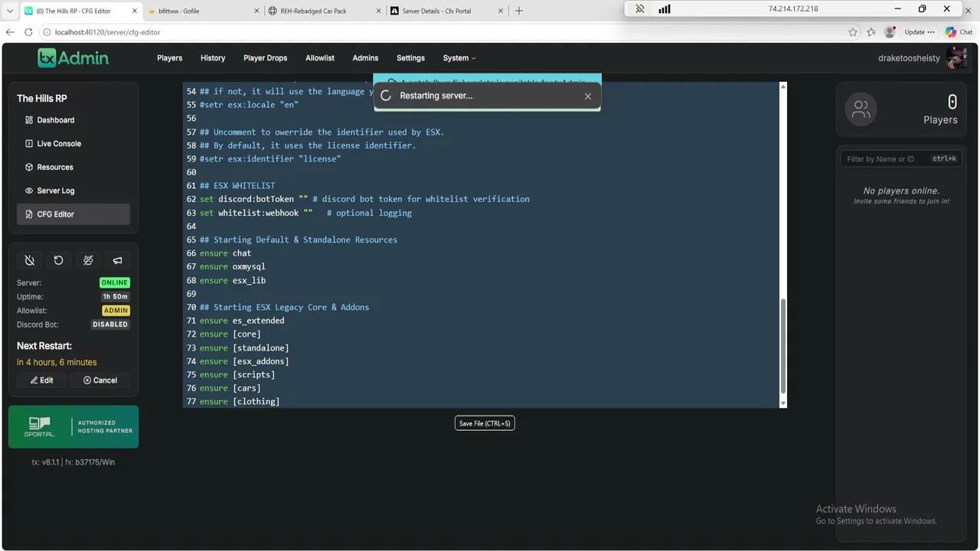980x551 pixels.
Task: Switch to REH-Rebadged Car Pack tab
Action: (324, 11)
